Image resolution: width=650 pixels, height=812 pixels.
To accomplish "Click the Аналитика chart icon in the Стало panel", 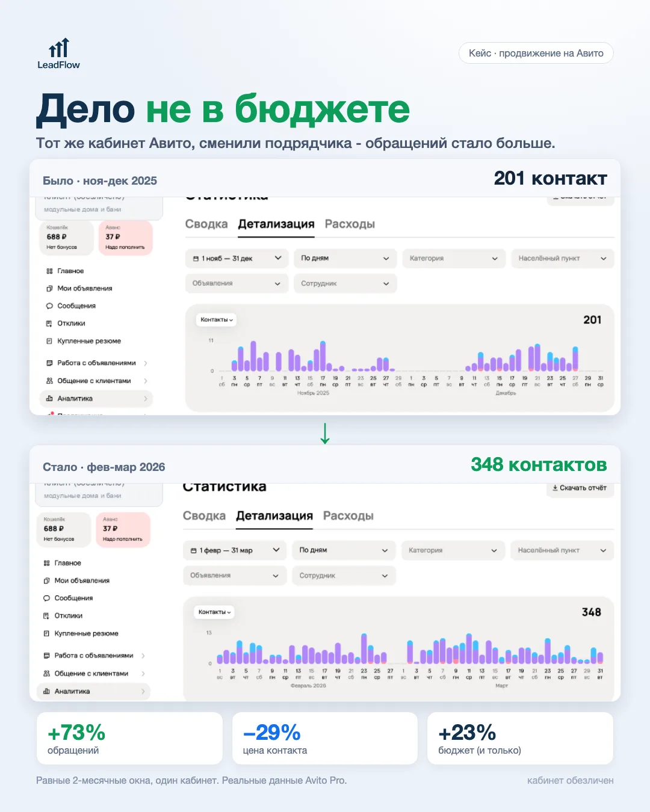I will (x=46, y=692).
